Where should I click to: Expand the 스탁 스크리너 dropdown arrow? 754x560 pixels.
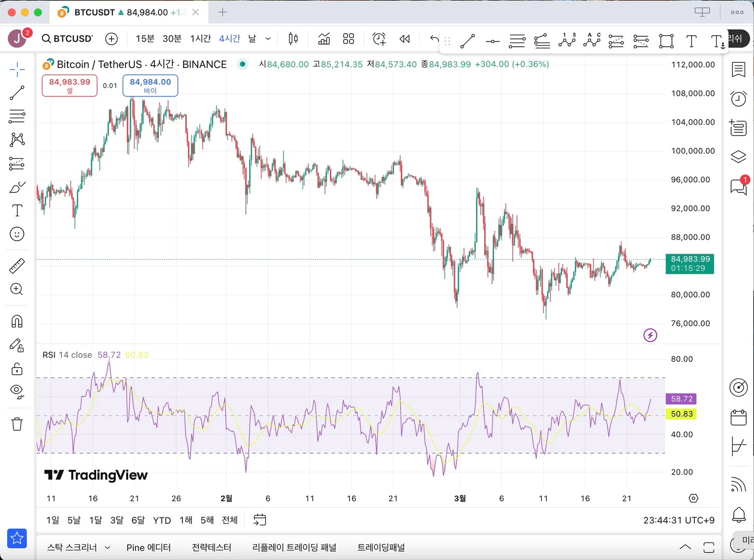107,548
